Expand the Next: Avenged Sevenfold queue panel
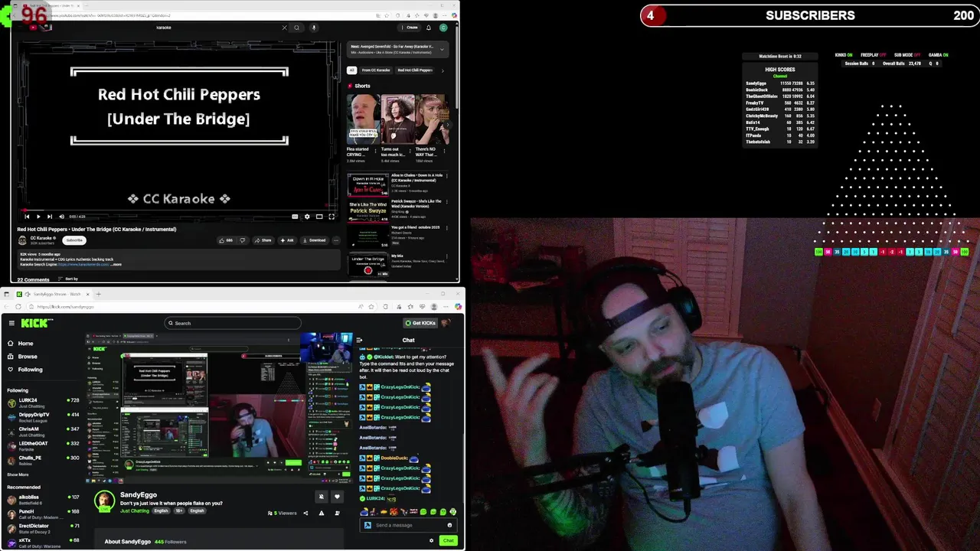The height and width of the screenshot is (551, 980). tap(442, 49)
